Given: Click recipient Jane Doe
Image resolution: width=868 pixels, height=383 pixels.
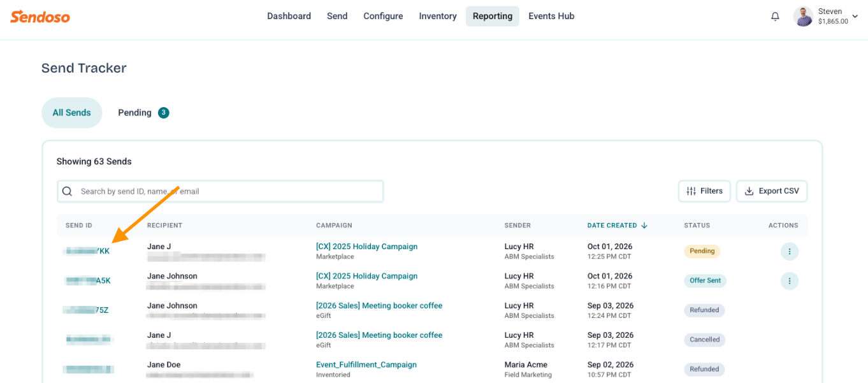Looking at the screenshot, I should (x=164, y=365).
